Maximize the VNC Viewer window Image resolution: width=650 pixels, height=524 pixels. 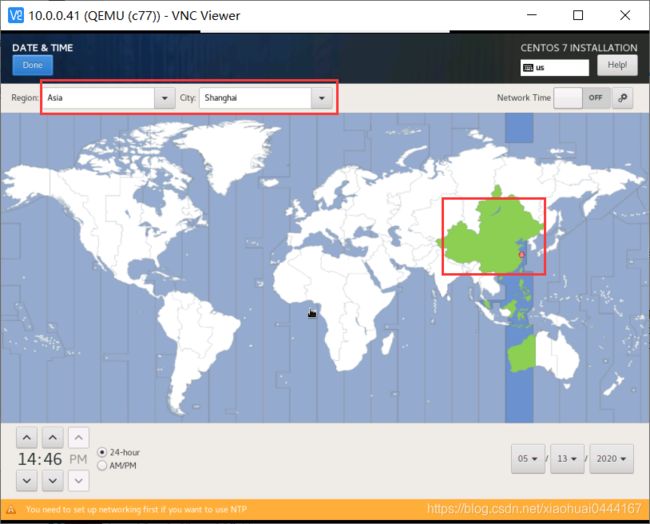tap(578, 15)
